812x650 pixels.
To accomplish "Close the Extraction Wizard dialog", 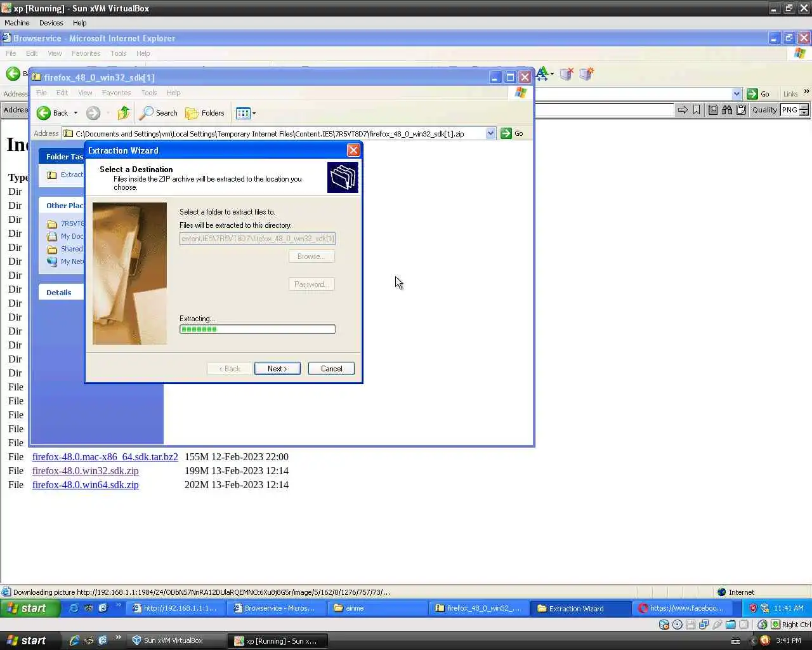I will click(353, 150).
